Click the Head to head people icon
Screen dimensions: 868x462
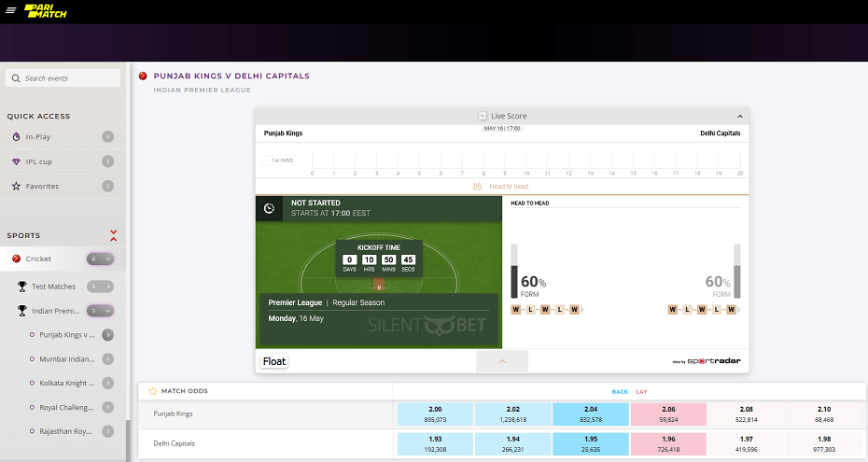click(477, 187)
